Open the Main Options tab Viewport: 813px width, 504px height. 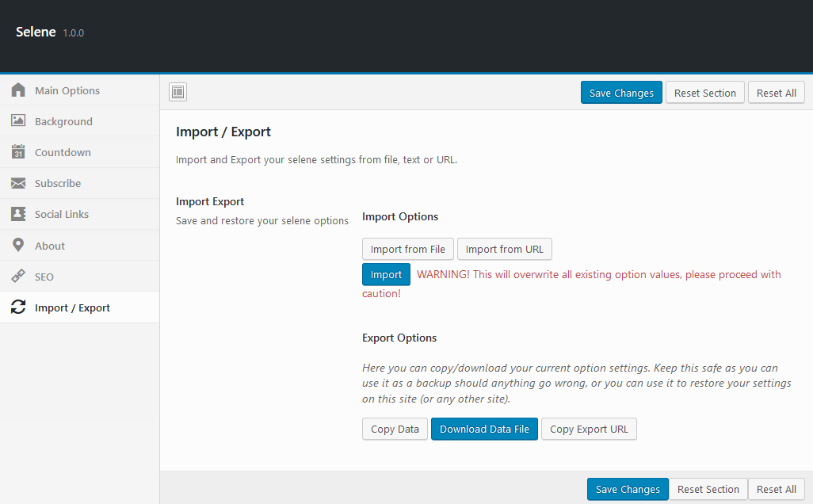67,90
